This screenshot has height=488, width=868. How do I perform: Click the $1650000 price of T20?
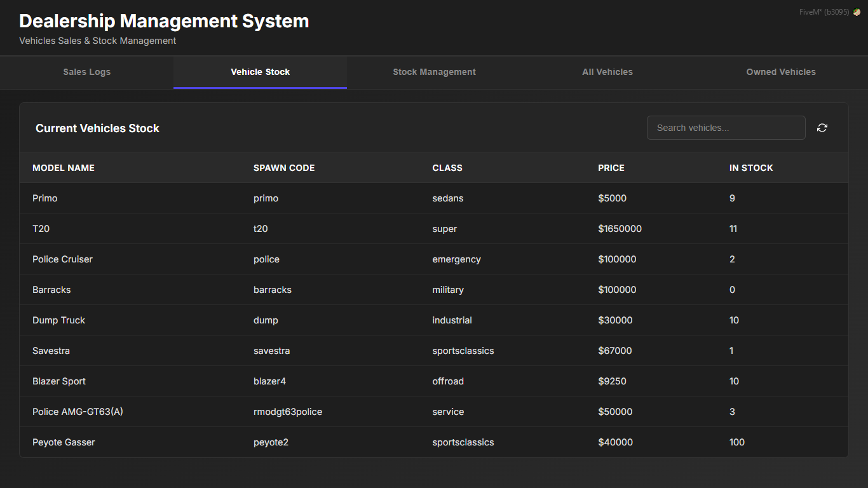[x=620, y=229]
